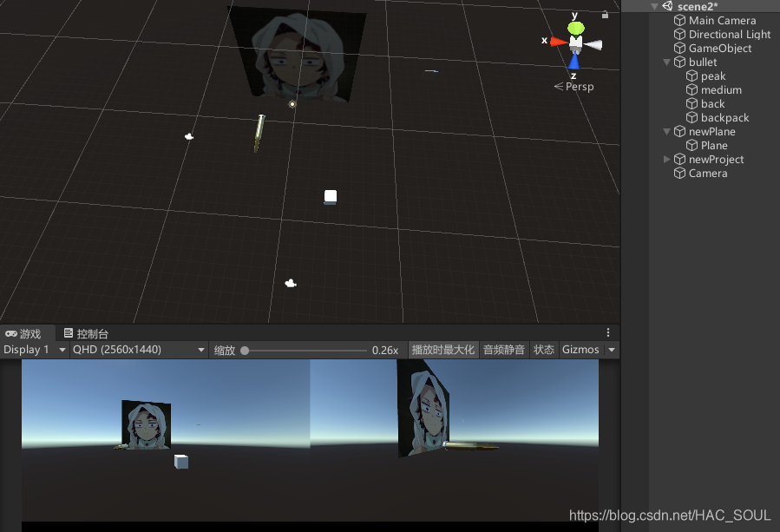Click the red X axis cone on the gizmo
The height and width of the screenshot is (532, 780).
559,42
